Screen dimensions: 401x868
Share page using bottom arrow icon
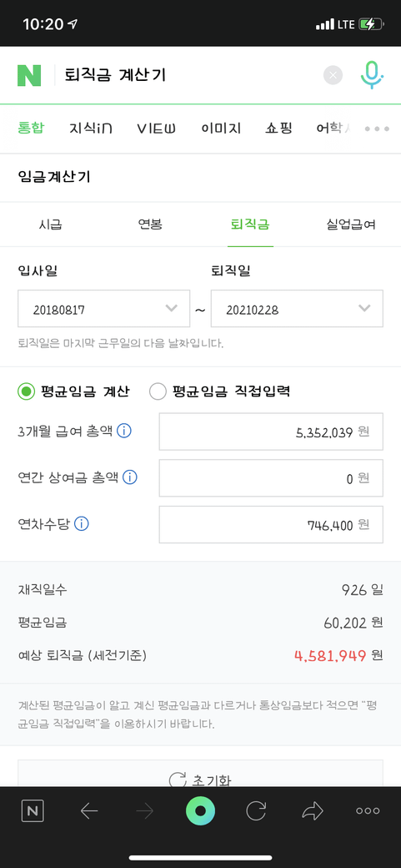tap(313, 811)
